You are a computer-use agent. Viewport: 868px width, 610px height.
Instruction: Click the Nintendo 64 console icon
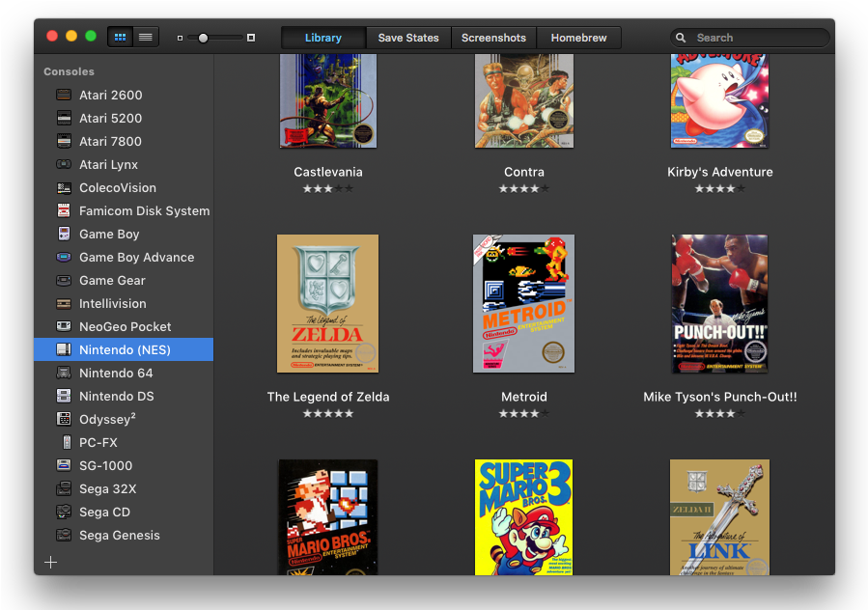pos(64,373)
